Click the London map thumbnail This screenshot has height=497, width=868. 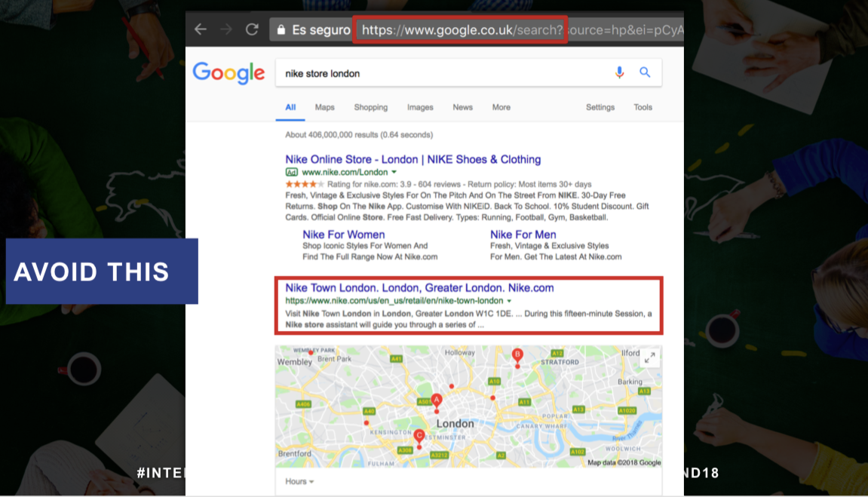[468, 406]
